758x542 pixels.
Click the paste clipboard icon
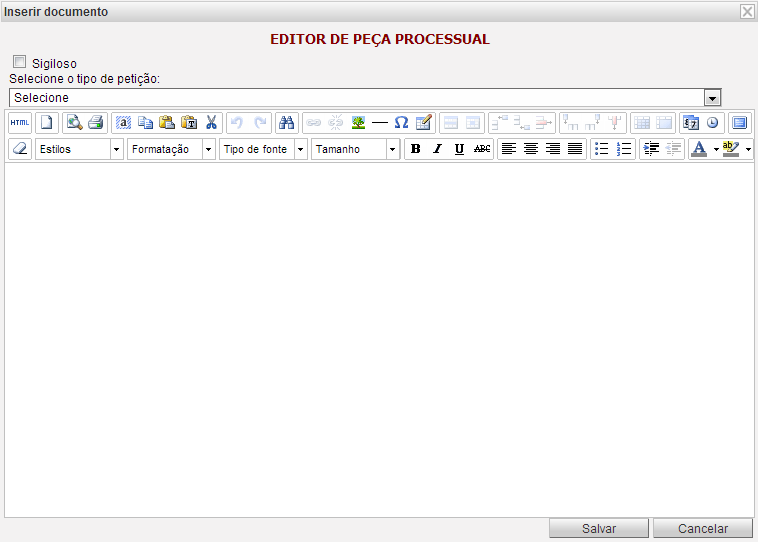pyautogui.click(x=167, y=123)
